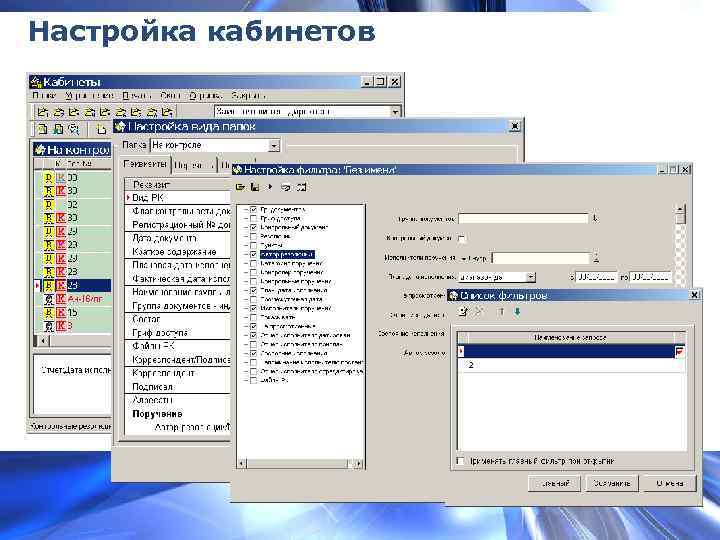Screen dimensions: 720x540
Task: Select the Краткое содержание row in Реквизиты list
Action: click(x=178, y=252)
